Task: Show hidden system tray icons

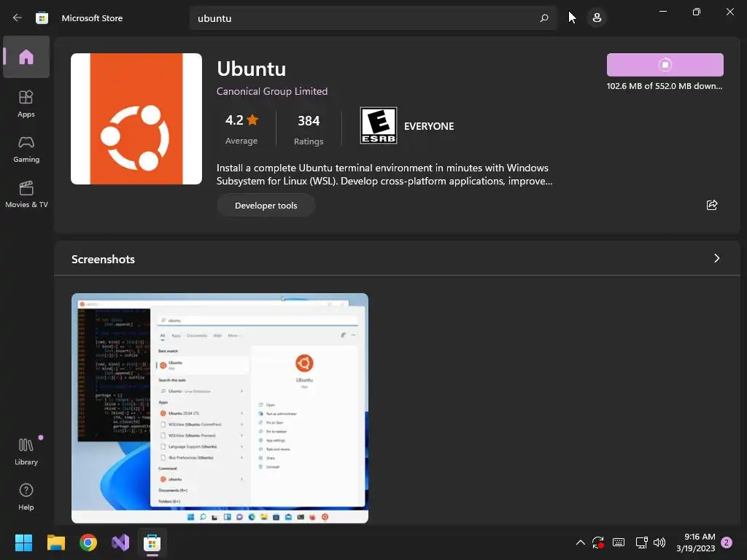Action: point(580,542)
